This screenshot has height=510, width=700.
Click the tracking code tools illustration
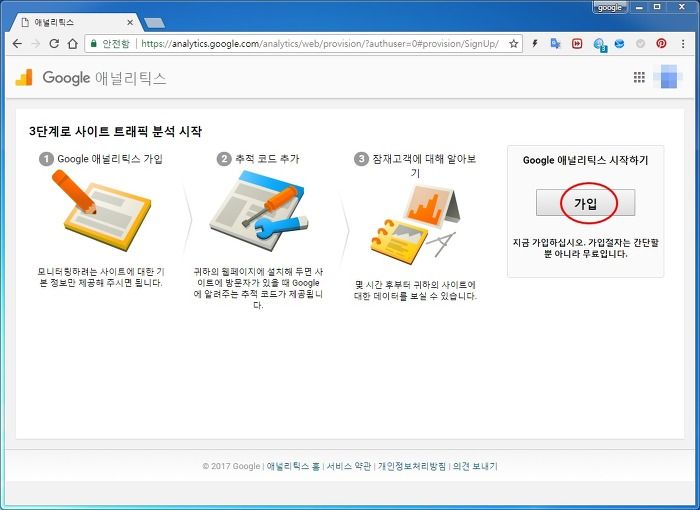click(x=258, y=210)
